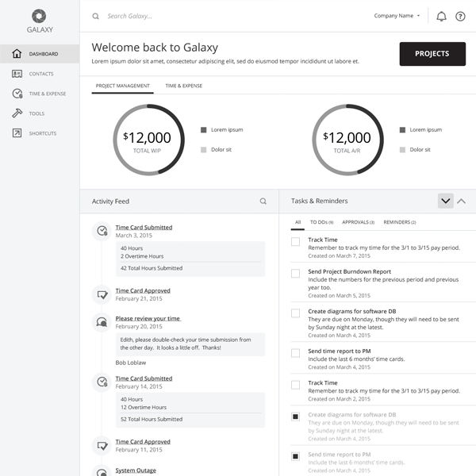Click the Dolor sit swatch in Total A/R legend

click(402, 150)
